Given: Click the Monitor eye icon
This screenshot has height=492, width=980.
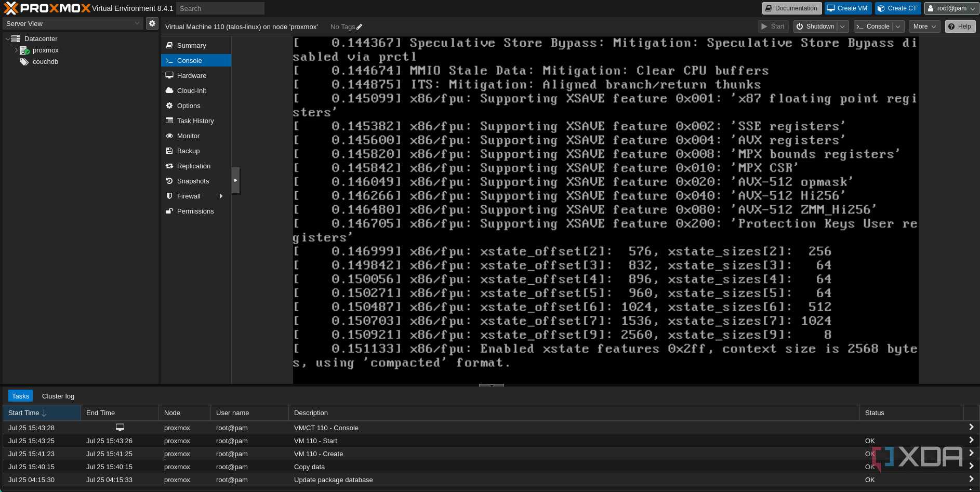Looking at the screenshot, I should click(169, 136).
